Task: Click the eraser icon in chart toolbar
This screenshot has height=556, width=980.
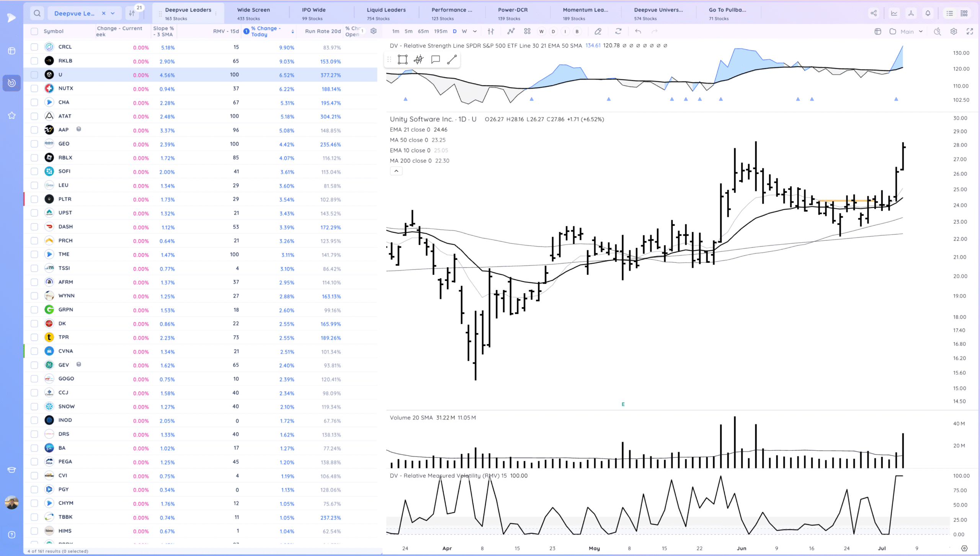Action: [598, 31]
